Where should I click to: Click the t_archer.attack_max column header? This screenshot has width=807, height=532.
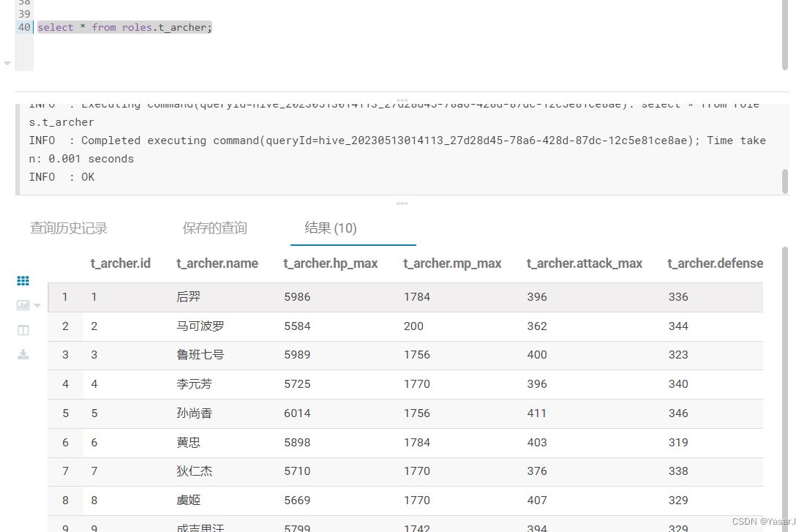click(585, 263)
